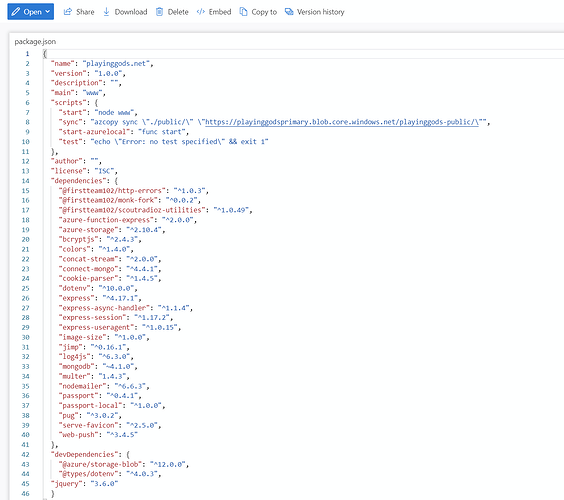Click the "author" key text
The image size is (564, 500).
(67, 161)
